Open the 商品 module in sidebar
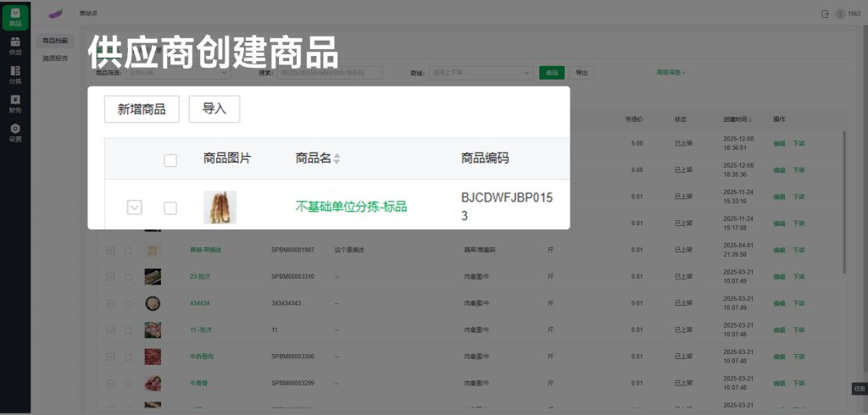Image resolution: width=868 pixels, height=415 pixels. point(15,17)
